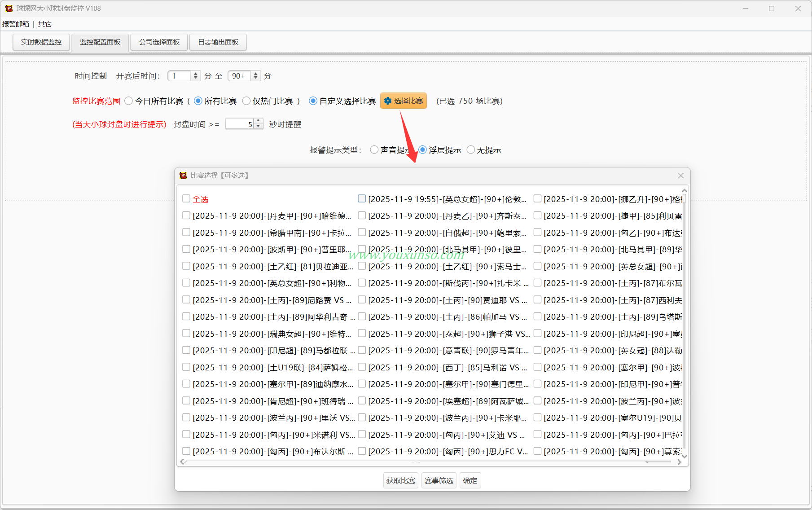Close the 比赛选择 dialog
This screenshot has height=510, width=812.
tap(681, 176)
